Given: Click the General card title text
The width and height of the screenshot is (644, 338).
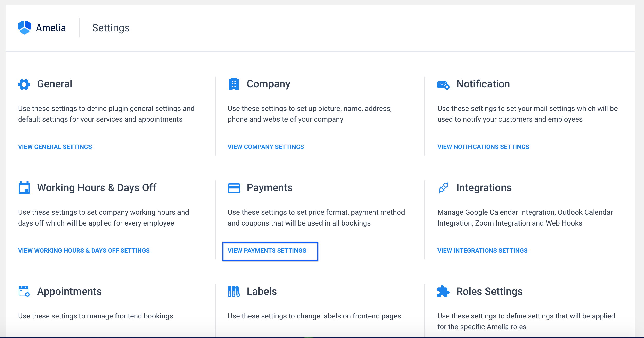Looking at the screenshot, I should click(55, 84).
